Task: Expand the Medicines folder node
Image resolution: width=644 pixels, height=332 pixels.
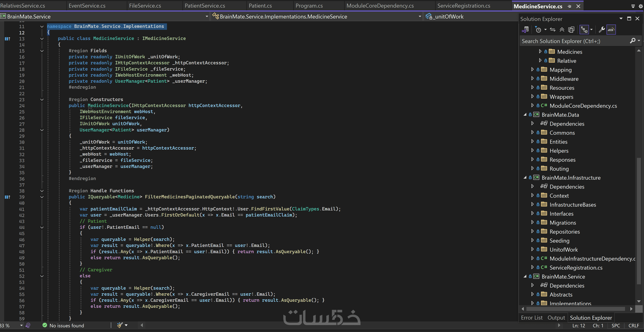Action: click(x=540, y=52)
